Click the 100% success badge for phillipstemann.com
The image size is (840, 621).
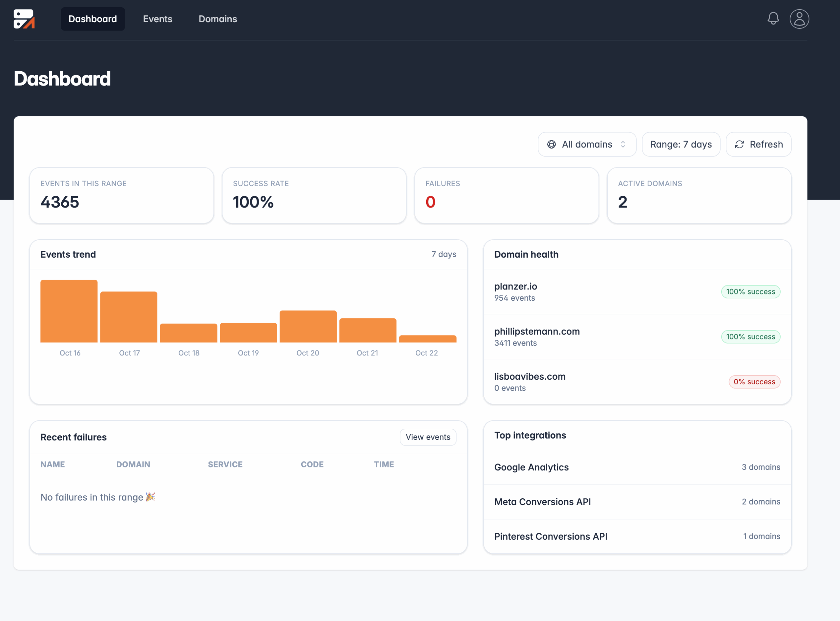pos(750,336)
